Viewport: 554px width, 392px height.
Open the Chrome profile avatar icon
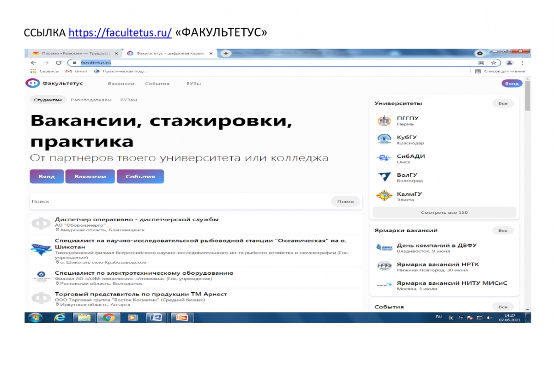tap(509, 62)
